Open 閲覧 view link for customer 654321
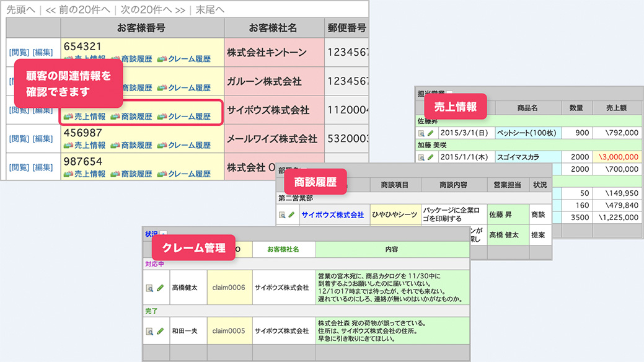The height and width of the screenshot is (362, 644). coord(20,52)
